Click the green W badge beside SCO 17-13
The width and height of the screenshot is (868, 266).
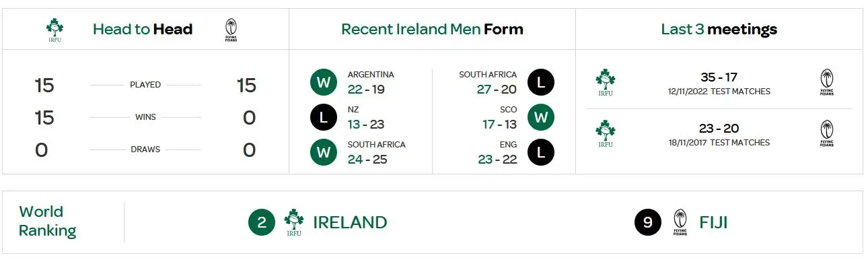[541, 117]
